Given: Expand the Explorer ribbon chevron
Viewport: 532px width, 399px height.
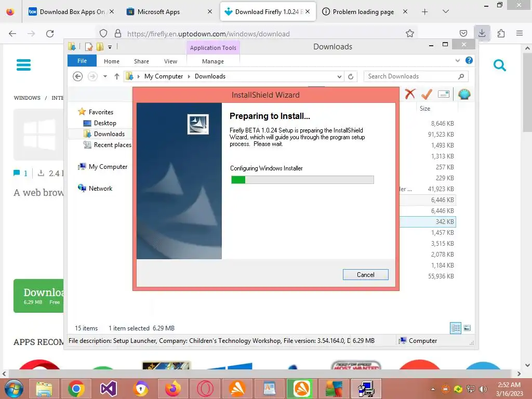Looking at the screenshot, I should coord(457,60).
